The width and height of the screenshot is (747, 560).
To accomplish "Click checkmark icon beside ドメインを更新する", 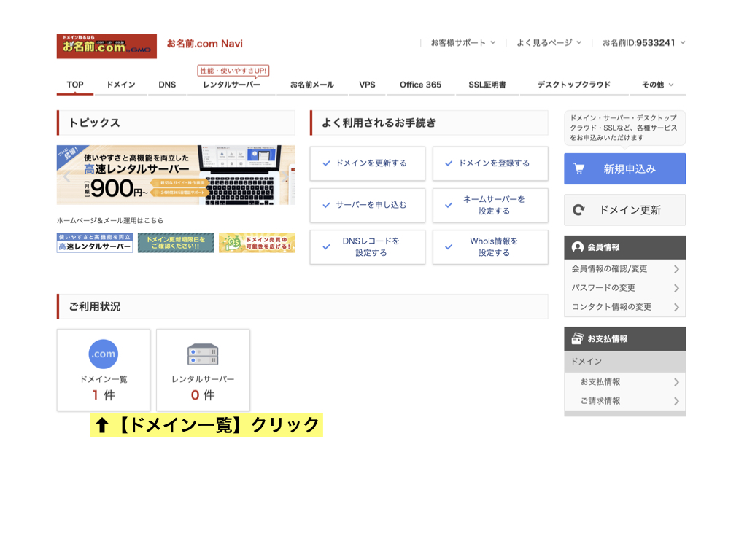I will pyautogui.click(x=326, y=163).
